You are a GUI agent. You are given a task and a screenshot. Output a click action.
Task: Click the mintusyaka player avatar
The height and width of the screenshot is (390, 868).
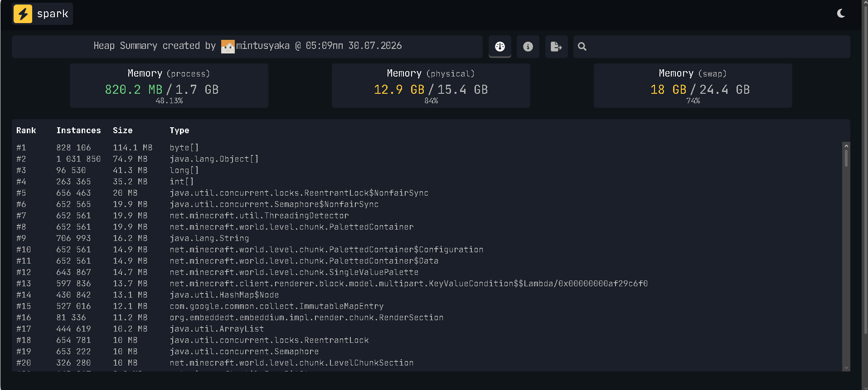pyautogui.click(x=228, y=46)
